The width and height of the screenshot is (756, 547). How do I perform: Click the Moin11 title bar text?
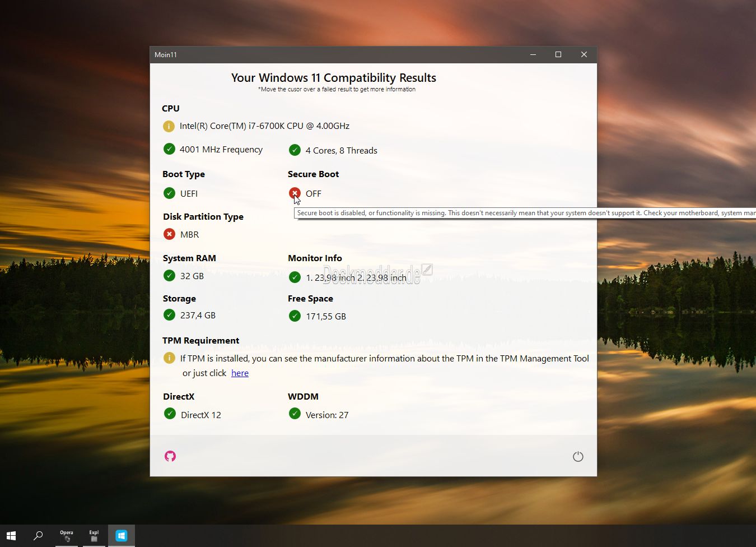[x=166, y=55]
